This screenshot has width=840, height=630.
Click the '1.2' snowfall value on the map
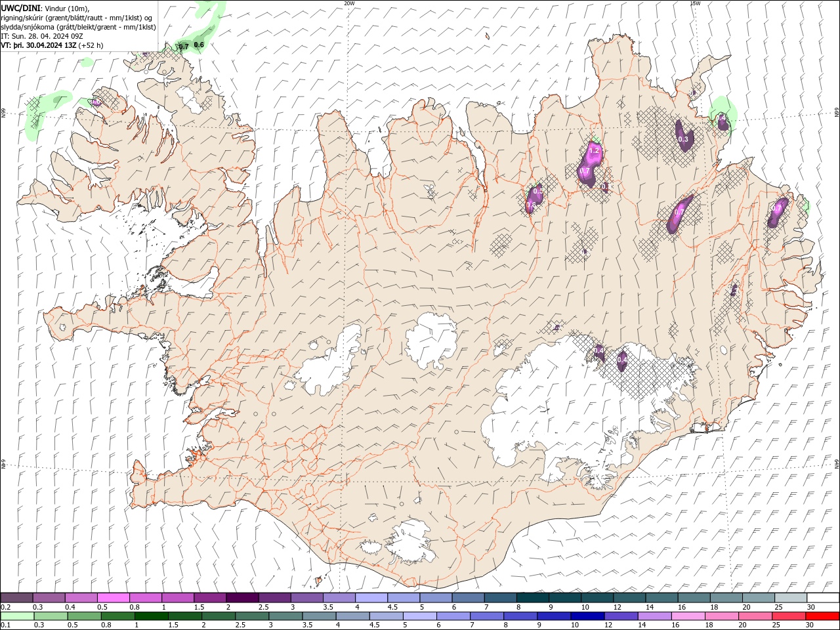pyautogui.click(x=595, y=150)
